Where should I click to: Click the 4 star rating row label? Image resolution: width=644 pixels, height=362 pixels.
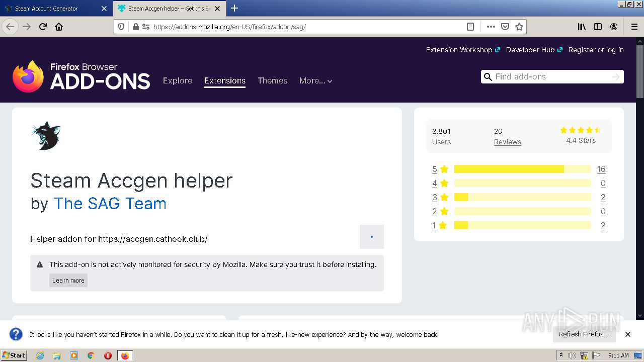click(440, 183)
